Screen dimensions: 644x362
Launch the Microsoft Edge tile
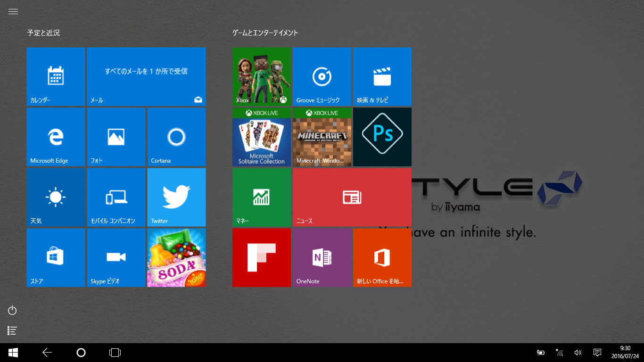tap(56, 137)
